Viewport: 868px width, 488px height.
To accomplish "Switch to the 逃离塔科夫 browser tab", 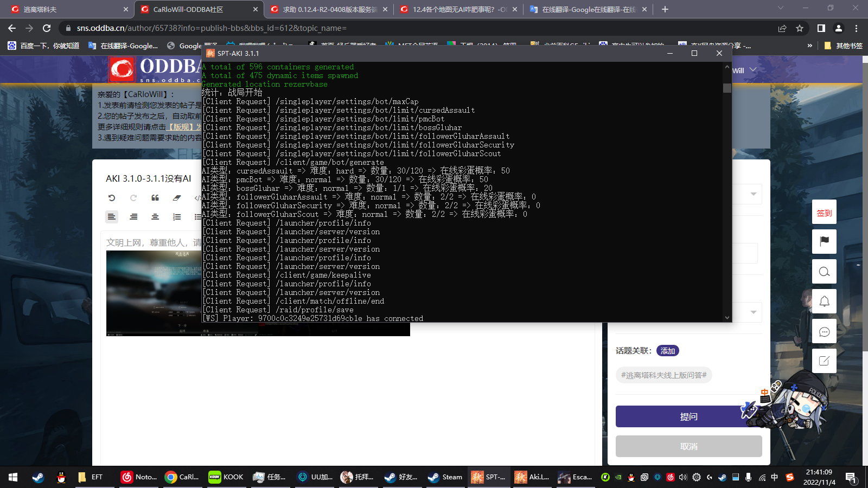I will (x=65, y=9).
